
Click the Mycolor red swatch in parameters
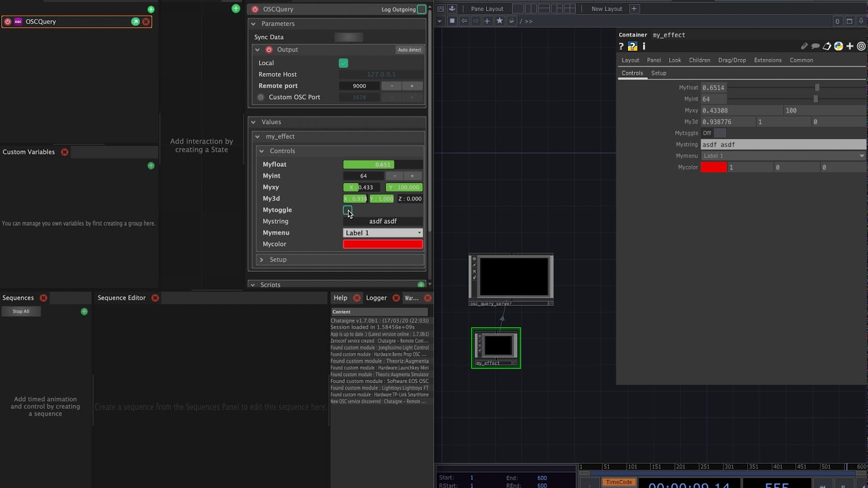click(713, 167)
